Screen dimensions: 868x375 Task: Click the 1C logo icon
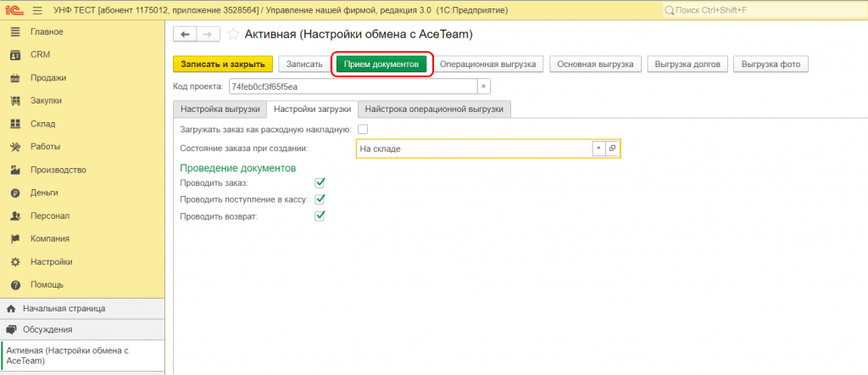pos(14,8)
